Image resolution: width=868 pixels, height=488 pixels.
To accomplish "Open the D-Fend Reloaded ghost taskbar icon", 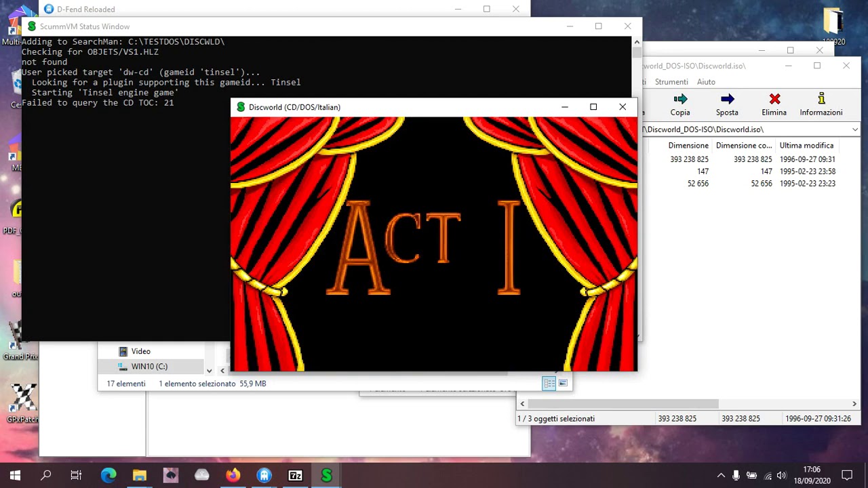I will pyautogui.click(x=264, y=475).
